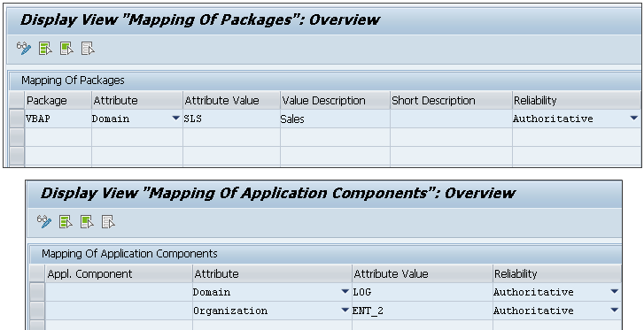644x330 pixels.
Task: Open Attribute dropdown arrow for Organization row
Action: pyautogui.click(x=345, y=310)
